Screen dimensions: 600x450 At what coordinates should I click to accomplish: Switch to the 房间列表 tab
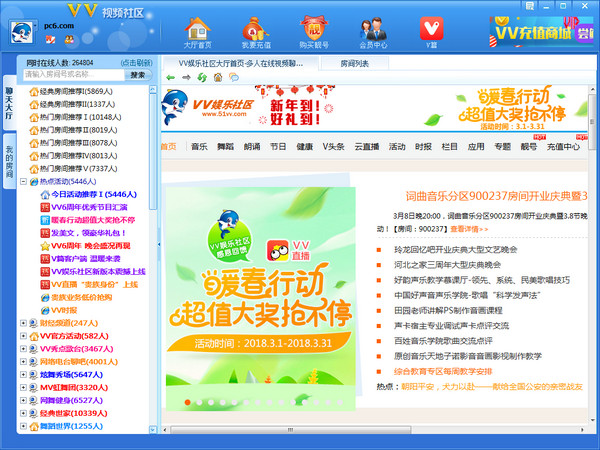pyautogui.click(x=354, y=64)
